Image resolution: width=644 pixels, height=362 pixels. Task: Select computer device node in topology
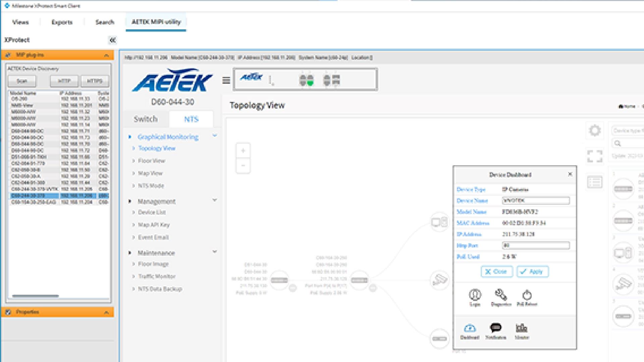[x=439, y=222]
